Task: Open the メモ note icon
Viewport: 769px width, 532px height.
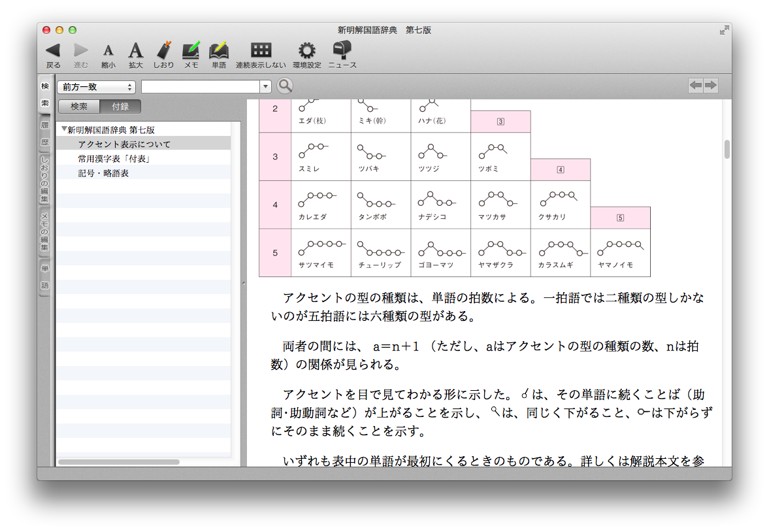Action: [191, 50]
